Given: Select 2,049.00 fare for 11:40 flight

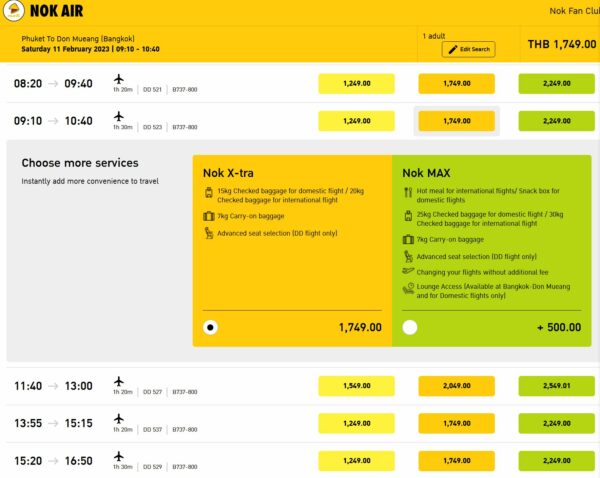Looking at the screenshot, I should click(x=457, y=386).
